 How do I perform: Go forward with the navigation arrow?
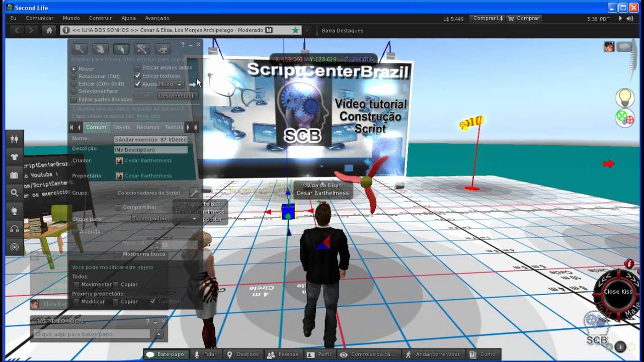31,30
